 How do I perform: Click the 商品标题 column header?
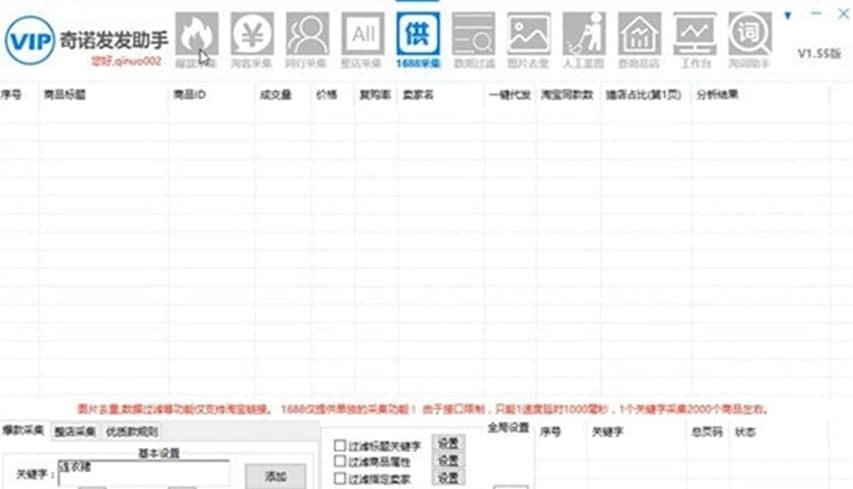coord(65,95)
